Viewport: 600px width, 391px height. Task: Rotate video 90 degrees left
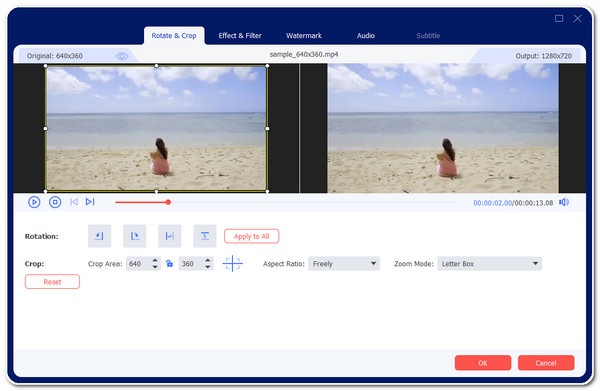(99, 236)
